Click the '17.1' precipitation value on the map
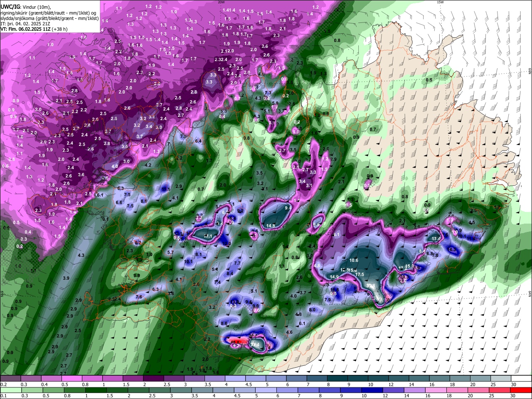 pyautogui.click(x=208, y=236)
